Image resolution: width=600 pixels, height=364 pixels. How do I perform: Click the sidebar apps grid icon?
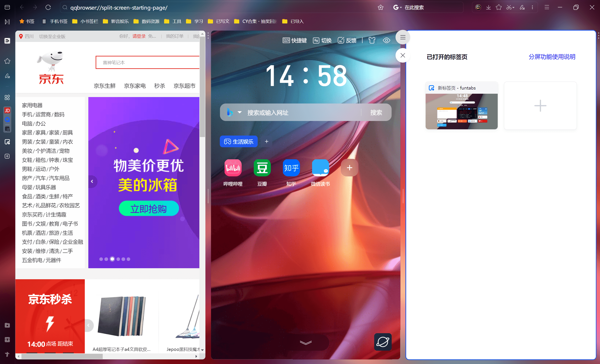(x=7, y=98)
